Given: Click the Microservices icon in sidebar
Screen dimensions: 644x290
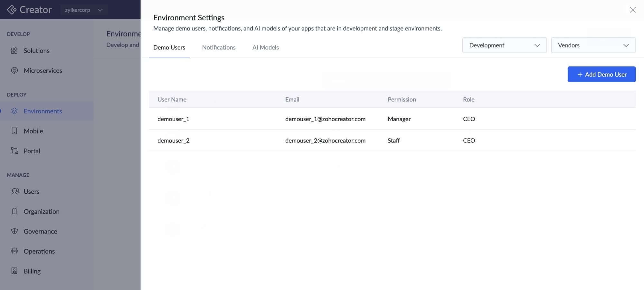Looking at the screenshot, I should pyautogui.click(x=14, y=71).
